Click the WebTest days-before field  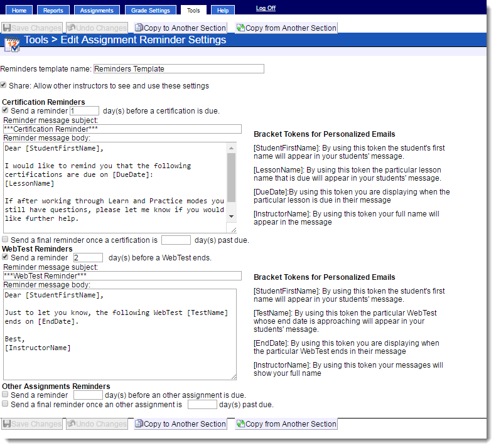[x=88, y=258]
